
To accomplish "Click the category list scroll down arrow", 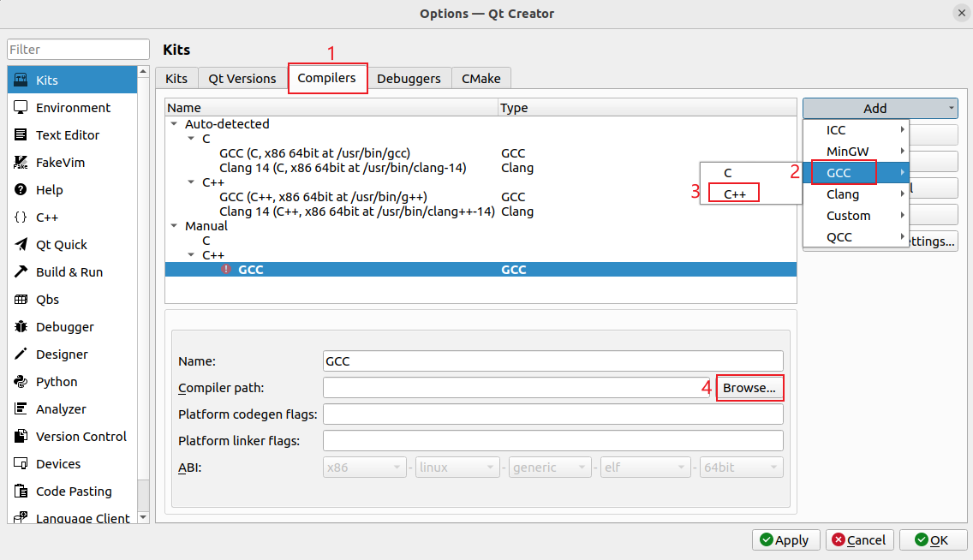I will 143,517.
